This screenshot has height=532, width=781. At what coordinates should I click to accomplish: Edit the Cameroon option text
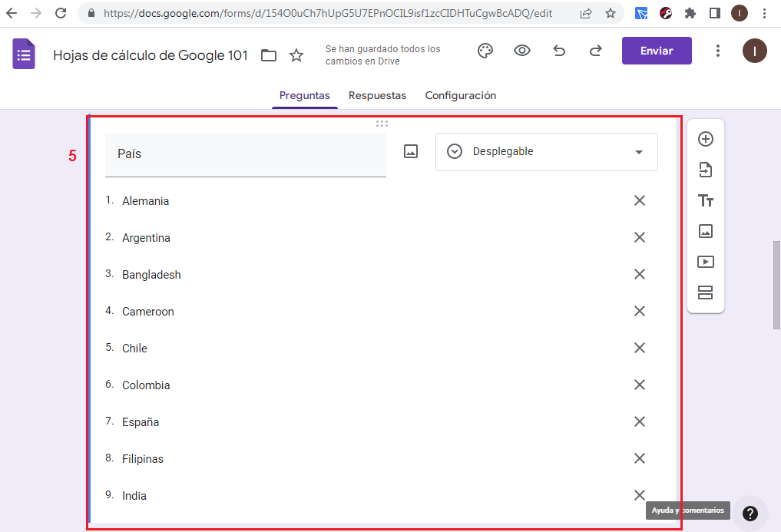[x=148, y=312]
